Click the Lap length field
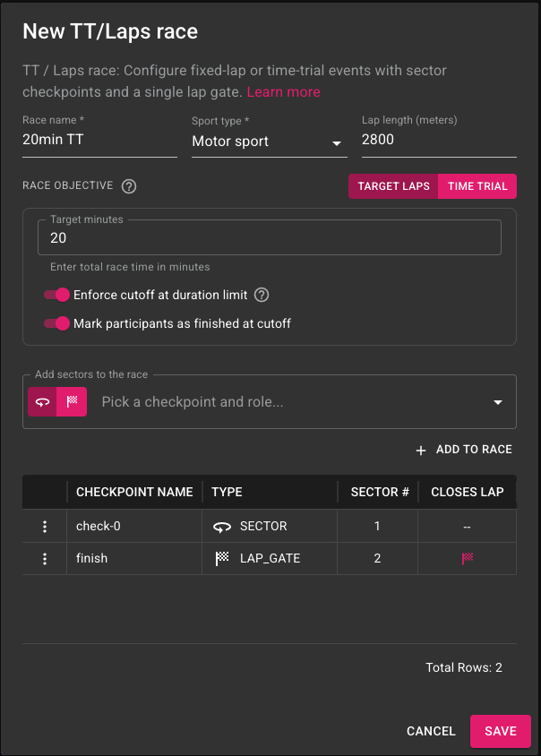The image size is (541, 756). [x=439, y=140]
